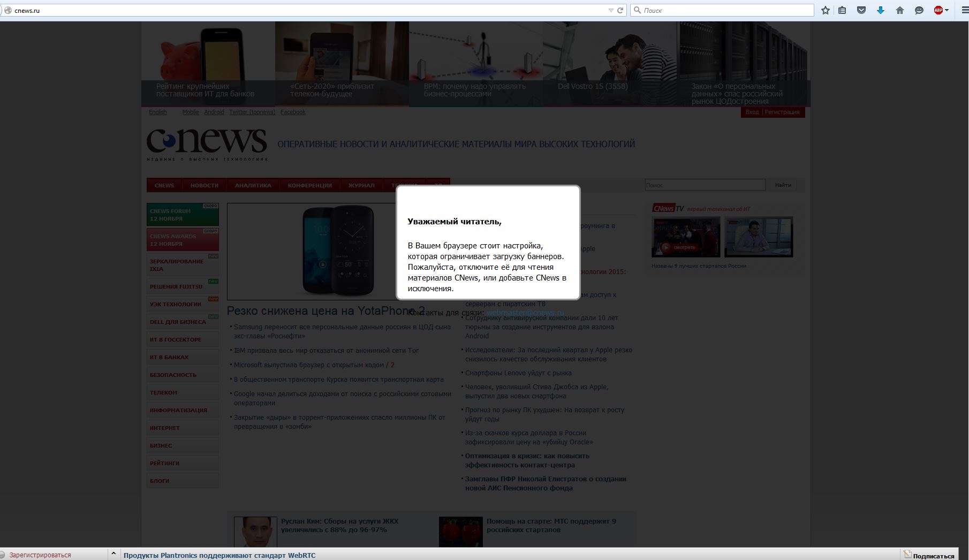Screen dimensions: 969x560
Task: Click the Найти search button
Action: tap(783, 185)
